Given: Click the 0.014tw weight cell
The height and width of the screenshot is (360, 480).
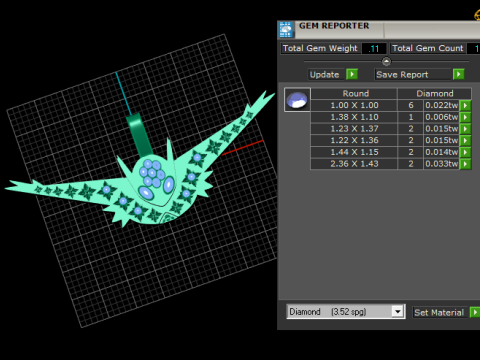Looking at the screenshot, I should 441,152.
